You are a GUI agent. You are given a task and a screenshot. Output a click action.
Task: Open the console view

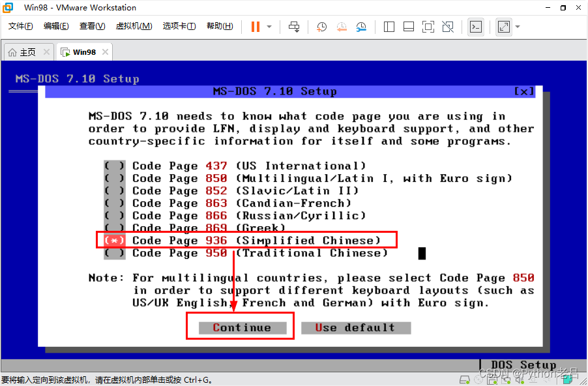[x=476, y=27]
